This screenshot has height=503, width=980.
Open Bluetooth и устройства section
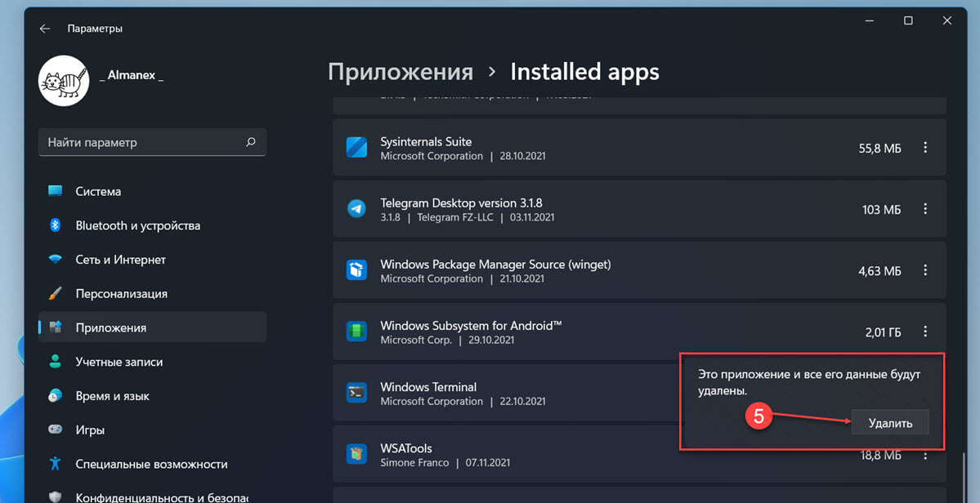[153, 225]
